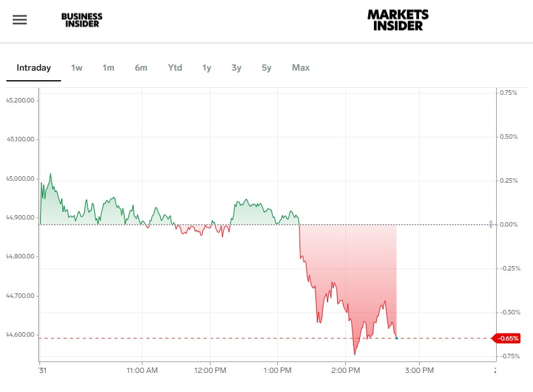Image resolution: width=533 pixels, height=392 pixels.
Task: Open the 5y chart range
Action: pyautogui.click(x=266, y=67)
